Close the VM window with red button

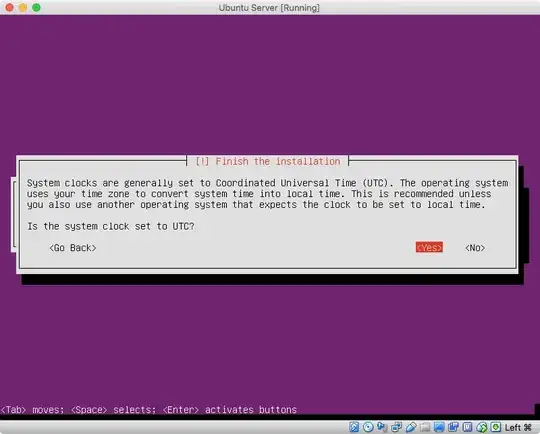click(9, 7)
